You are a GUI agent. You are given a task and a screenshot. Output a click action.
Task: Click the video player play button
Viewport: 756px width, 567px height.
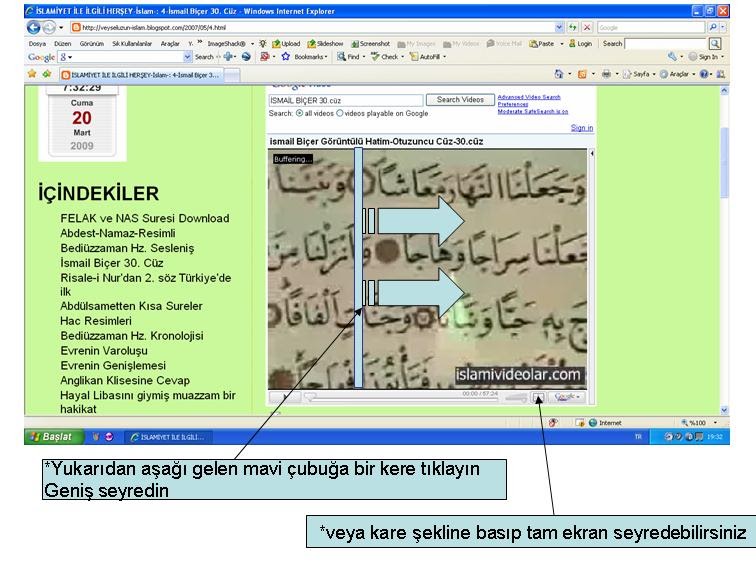(x=285, y=397)
